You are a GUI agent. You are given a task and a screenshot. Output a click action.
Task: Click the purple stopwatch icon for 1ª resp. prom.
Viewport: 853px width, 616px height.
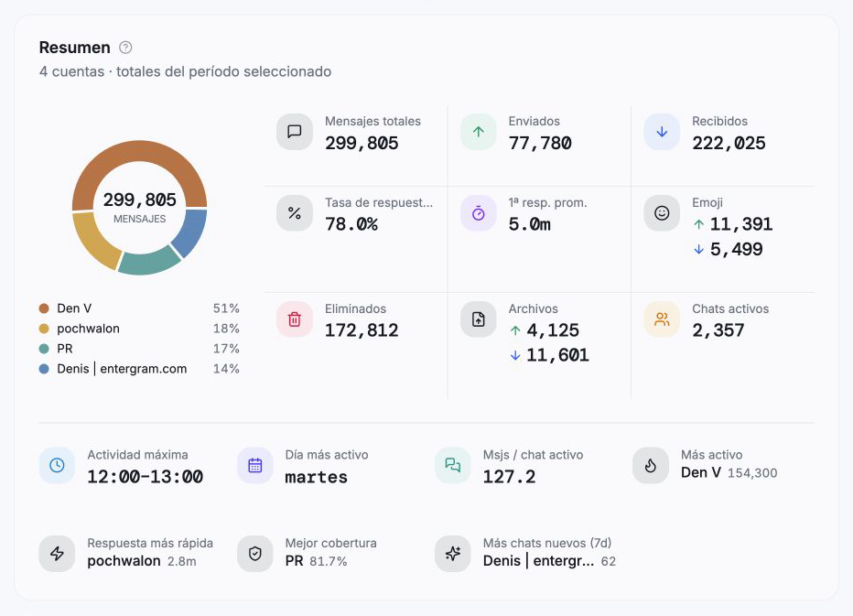pyautogui.click(x=478, y=213)
